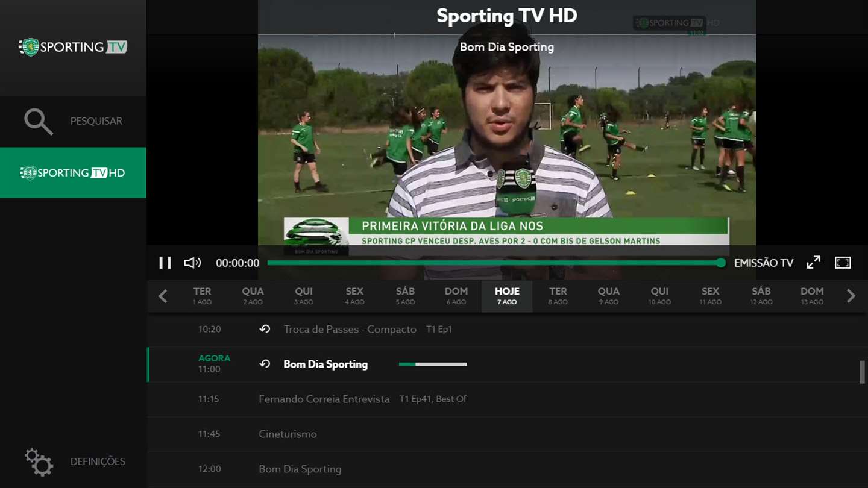Select the QUA 2 AGO day tab
Screen dimensions: 868x488
tap(253, 296)
